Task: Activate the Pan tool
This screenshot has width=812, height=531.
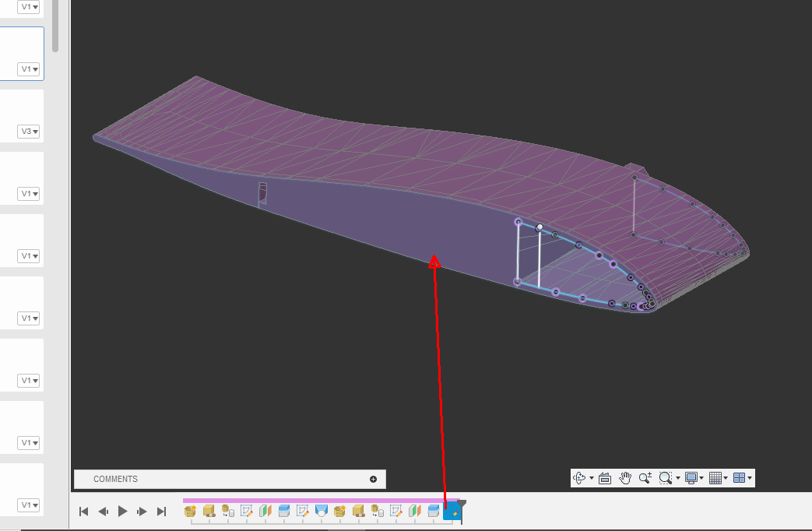Action: 625,478
